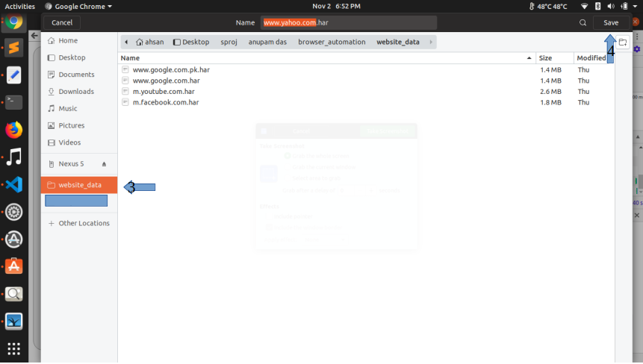The width and height of the screenshot is (643, 364).
Task: Click file icon of m.youtube.com.har
Action: click(125, 91)
